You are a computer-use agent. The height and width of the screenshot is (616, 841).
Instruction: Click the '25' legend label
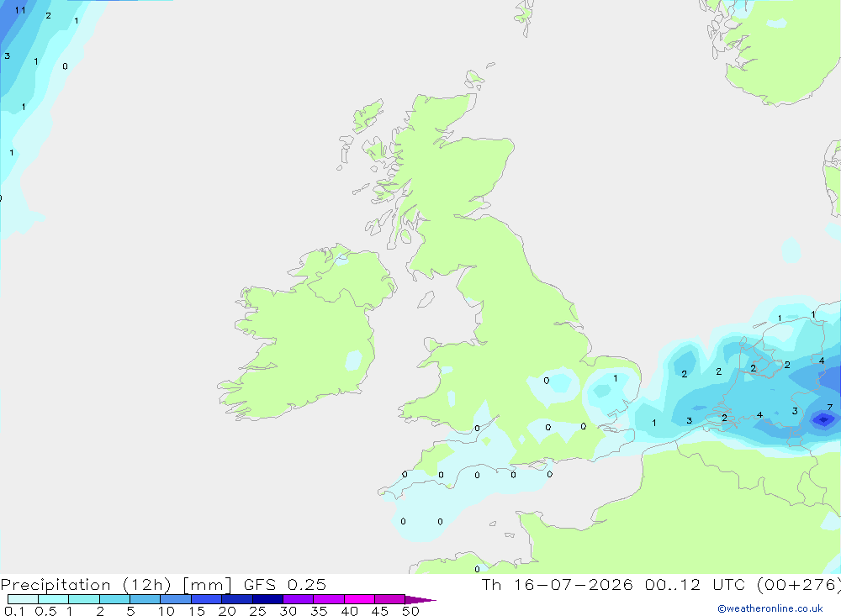[257, 611]
